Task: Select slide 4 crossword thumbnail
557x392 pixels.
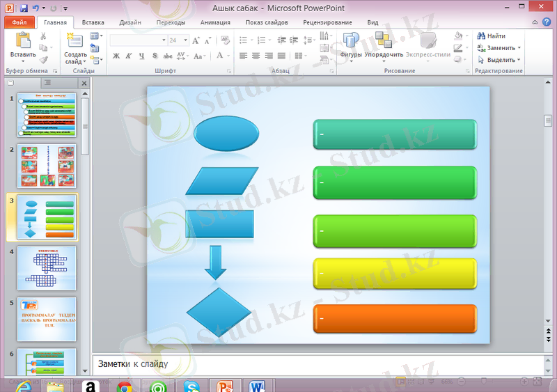Action: pos(46,268)
